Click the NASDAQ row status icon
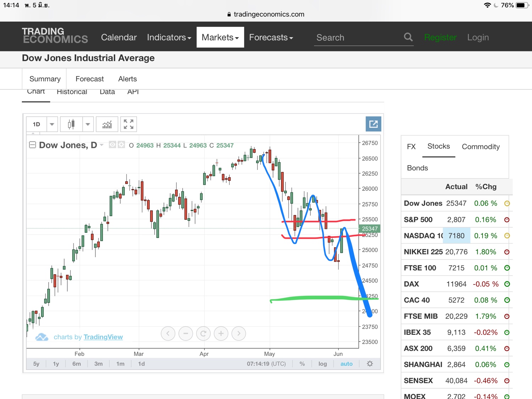The height and width of the screenshot is (399, 532). (507, 236)
